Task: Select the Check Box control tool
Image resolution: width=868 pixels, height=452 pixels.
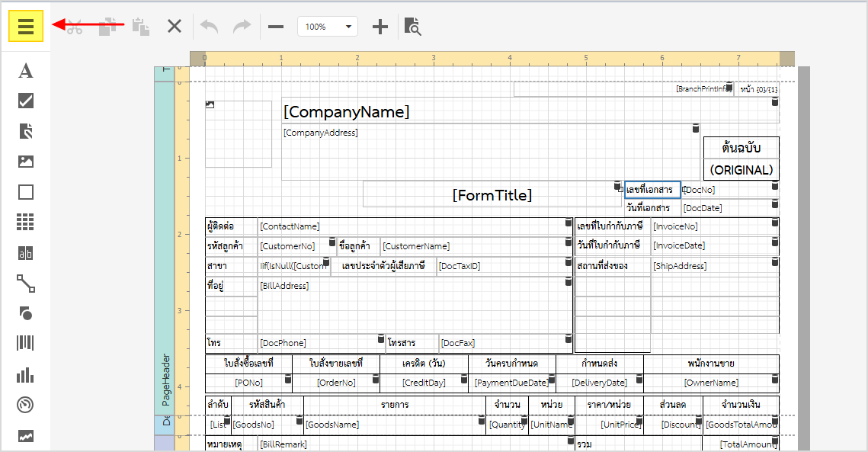Action: tap(26, 101)
